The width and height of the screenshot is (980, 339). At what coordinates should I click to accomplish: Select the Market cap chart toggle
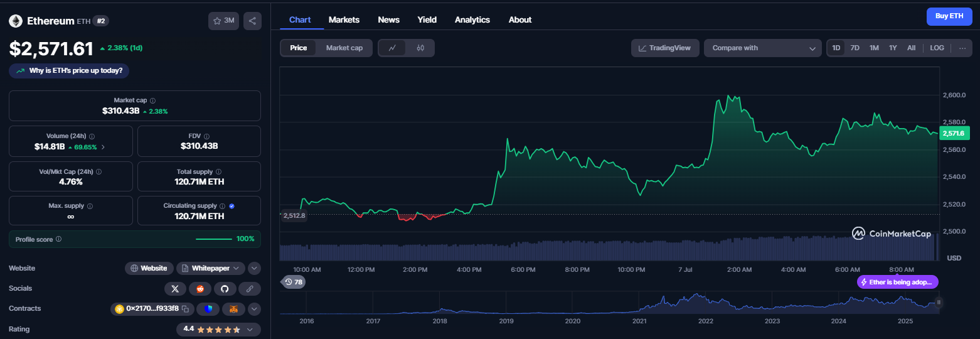coord(344,48)
